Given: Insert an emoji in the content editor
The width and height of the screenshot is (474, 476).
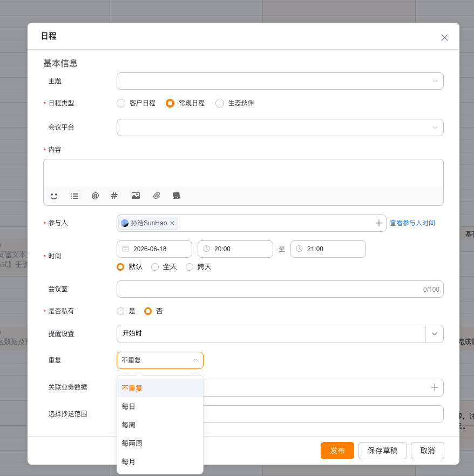Looking at the screenshot, I should 54,196.
